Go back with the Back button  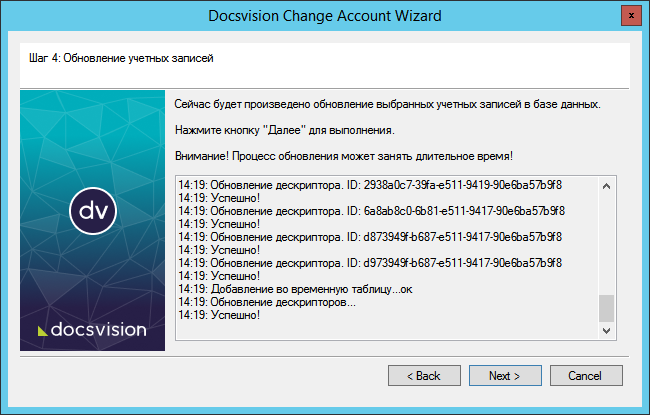[x=422, y=376]
